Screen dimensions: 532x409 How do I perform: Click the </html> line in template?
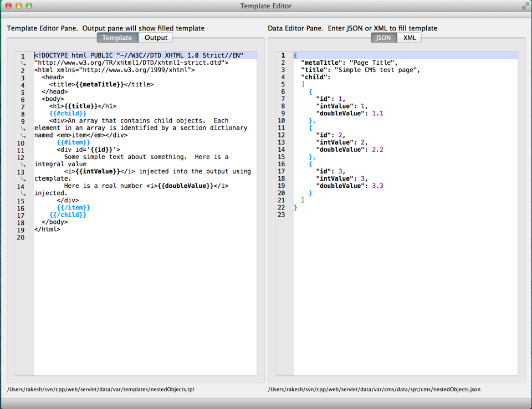tap(47, 229)
